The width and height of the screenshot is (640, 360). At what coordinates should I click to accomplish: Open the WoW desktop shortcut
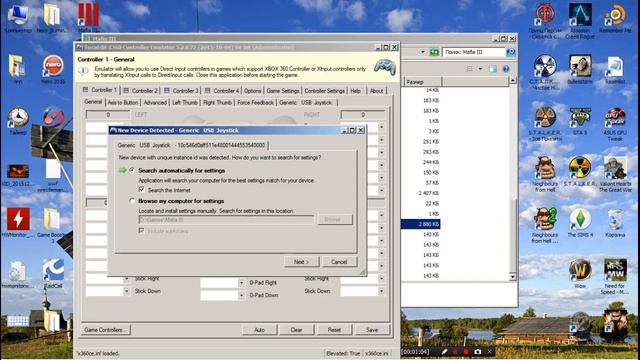click(580, 273)
